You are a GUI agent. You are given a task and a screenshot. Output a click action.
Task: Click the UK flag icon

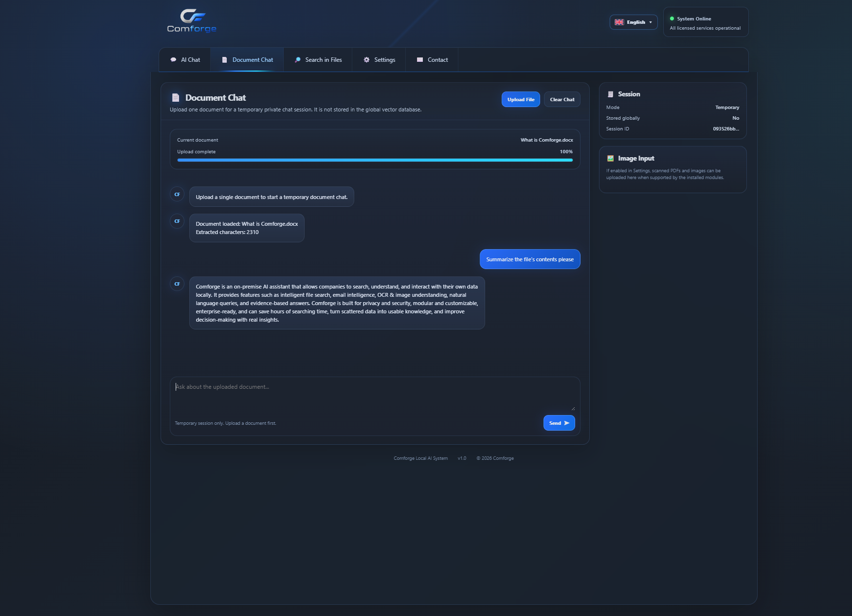pyautogui.click(x=619, y=22)
